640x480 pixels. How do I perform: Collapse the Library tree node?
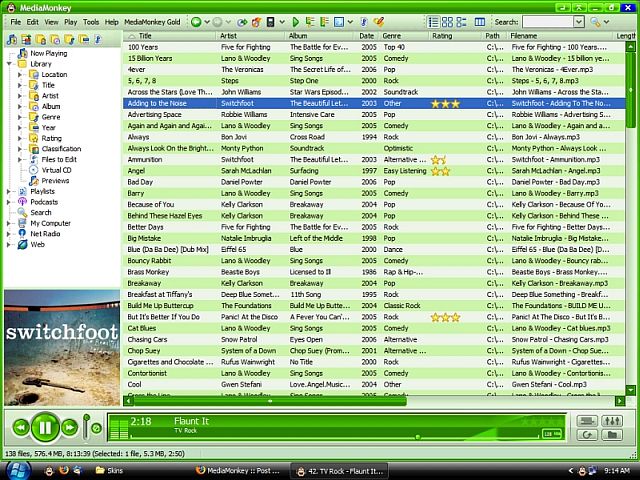(9, 64)
